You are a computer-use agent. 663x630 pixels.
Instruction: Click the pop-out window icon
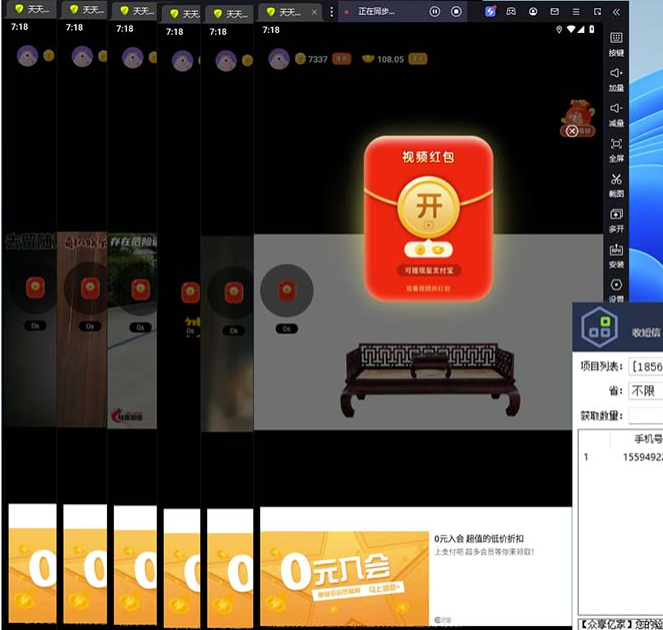pyautogui.click(x=597, y=12)
